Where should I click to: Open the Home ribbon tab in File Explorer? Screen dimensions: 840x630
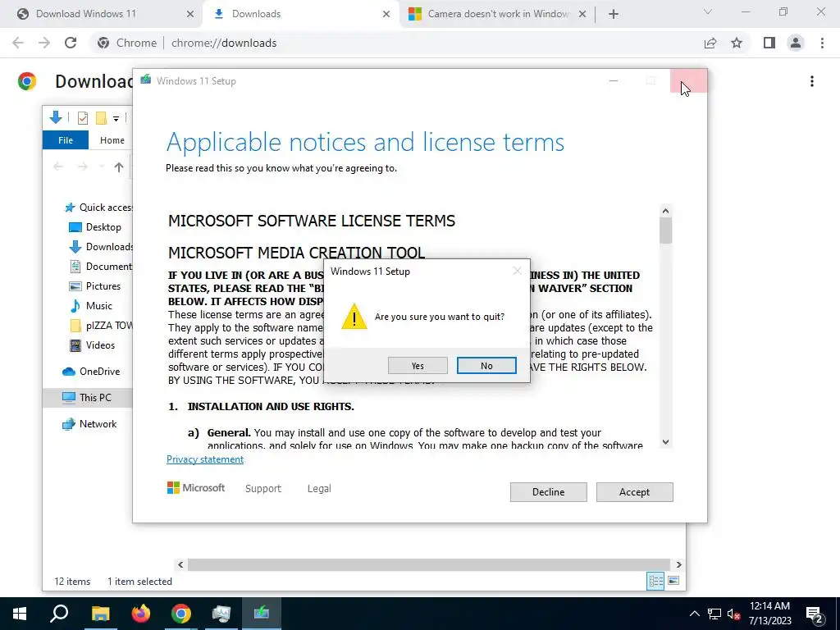pos(112,139)
